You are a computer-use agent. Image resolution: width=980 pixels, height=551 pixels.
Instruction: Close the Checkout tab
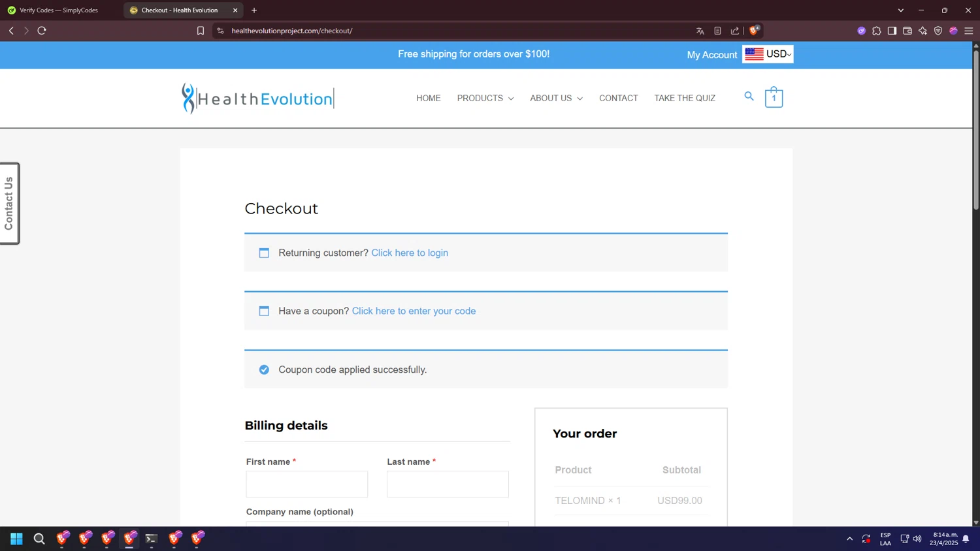pos(235,10)
